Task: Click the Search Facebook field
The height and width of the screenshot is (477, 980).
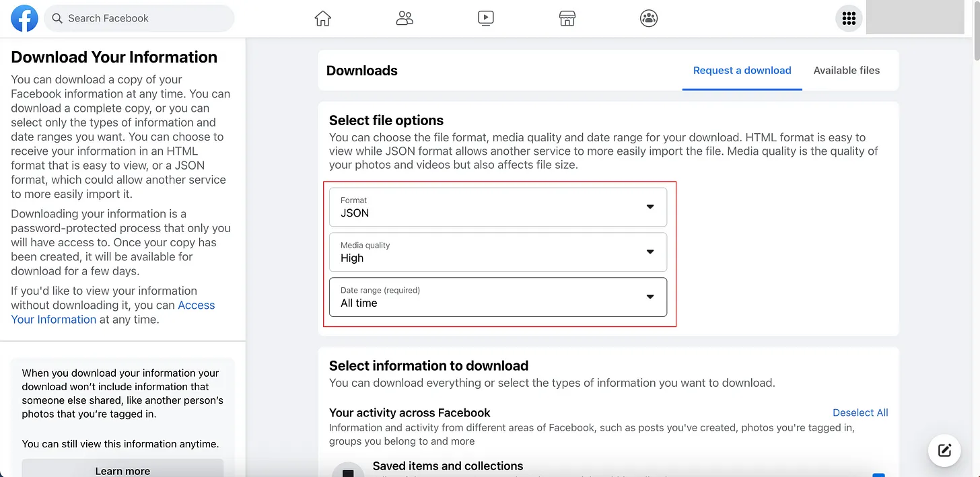Action: pyautogui.click(x=140, y=19)
